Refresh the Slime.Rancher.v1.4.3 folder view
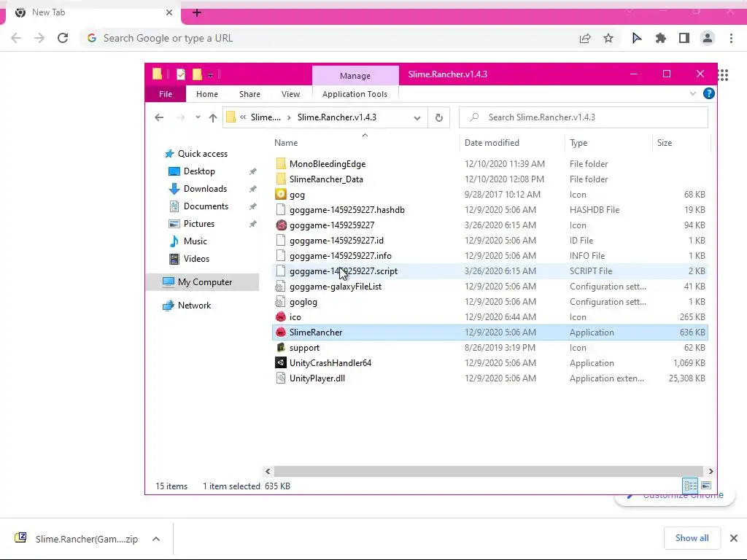The width and height of the screenshot is (747, 560). [438, 117]
